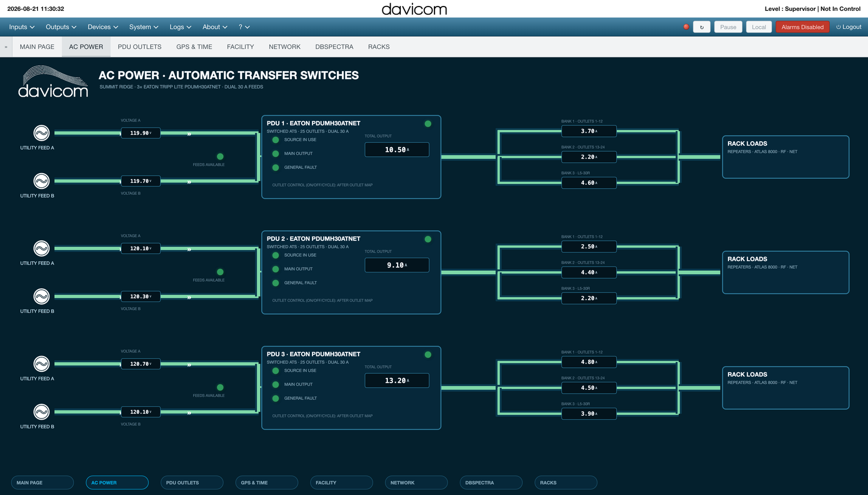868x495 pixels.
Task: Expand the tab strip with the » arrow
Action: pyautogui.click(x=6, y=47)
